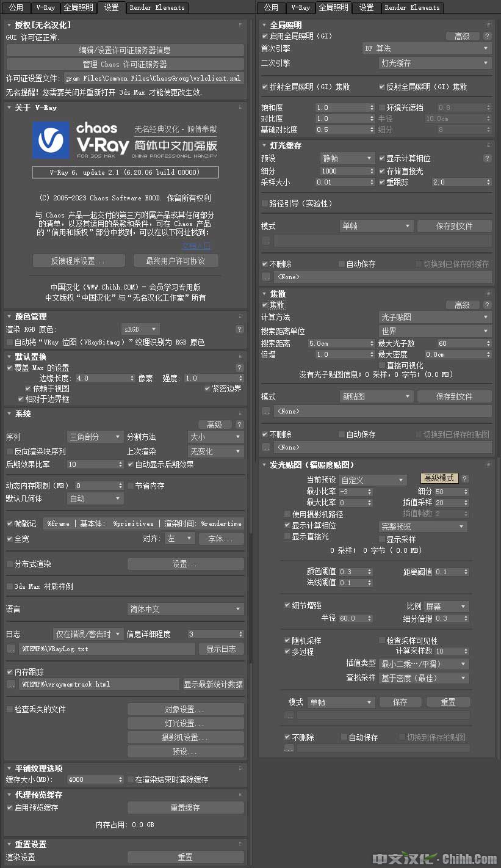
Task: Open Render Elements tab in right panel
Action: 413,7
